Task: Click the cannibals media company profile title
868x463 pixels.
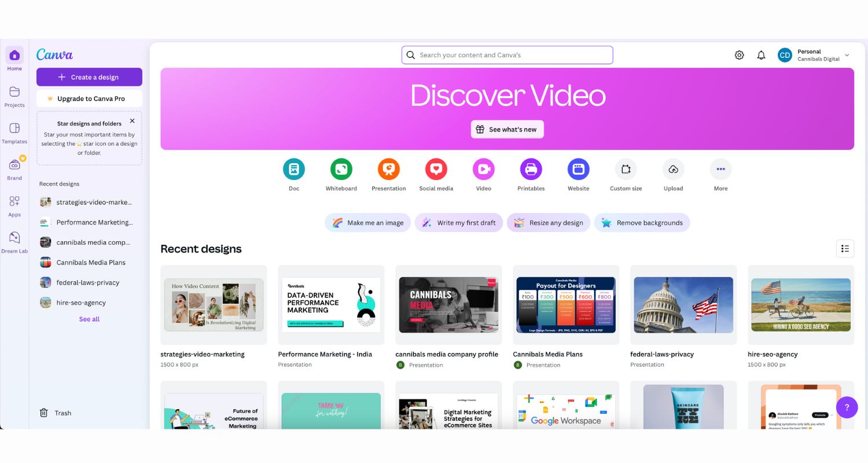Action: click(x=447, y=354)
